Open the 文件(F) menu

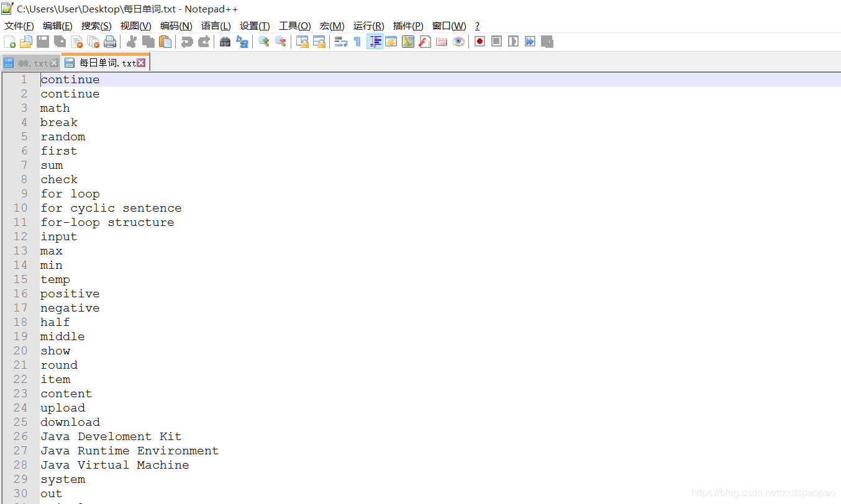click(19, 25)
